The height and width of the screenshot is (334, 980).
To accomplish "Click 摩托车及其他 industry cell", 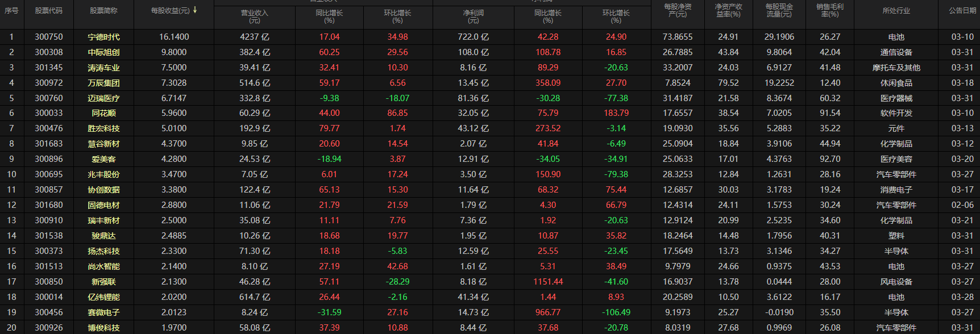I will pyautogui.click(x=896, y=68).
